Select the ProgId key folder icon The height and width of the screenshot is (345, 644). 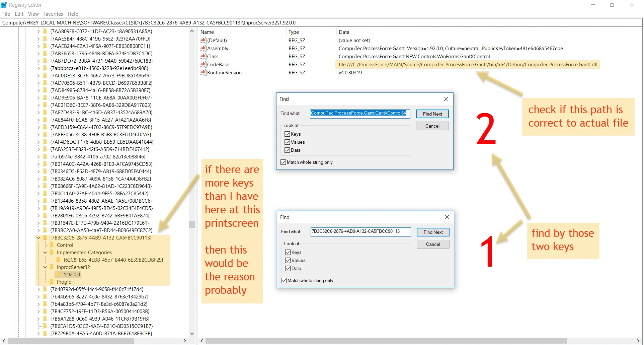click(52, 282)
